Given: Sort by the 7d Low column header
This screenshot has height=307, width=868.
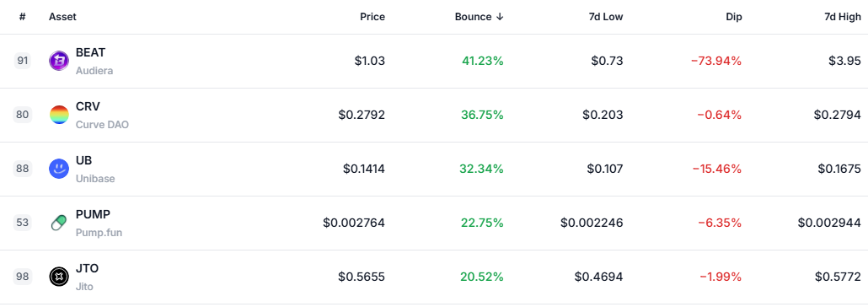Looking at the screenshot, I should click(606, 17).
